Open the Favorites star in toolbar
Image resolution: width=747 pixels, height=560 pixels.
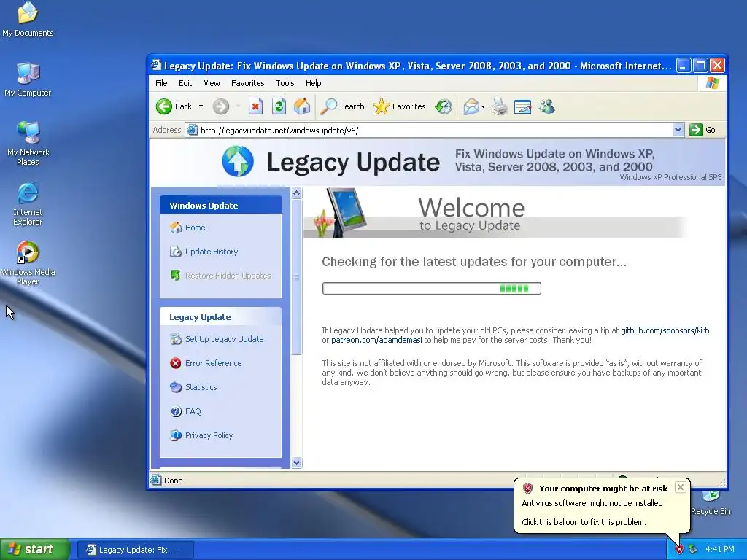[x=399, y=106]
